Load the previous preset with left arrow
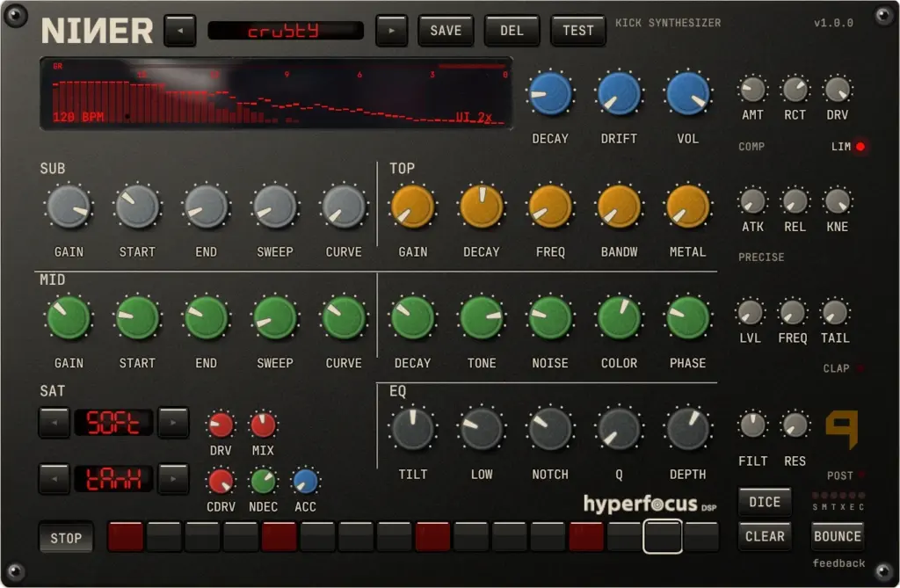Image resolution: width=900 pixels, height=588 pixels. coord(179,31)
